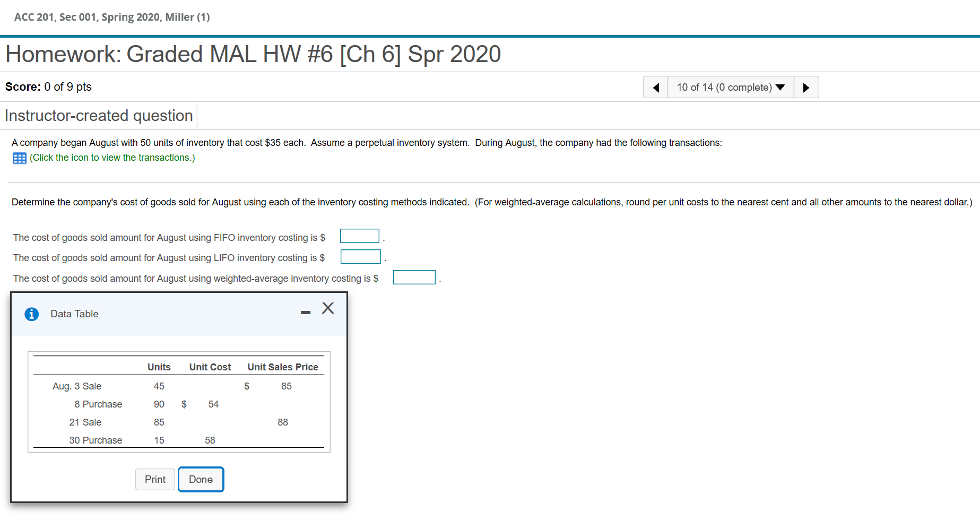Click the green grid icon before transactions link
The height and width of the screenshot is (520, 980).
click(19, 158)
